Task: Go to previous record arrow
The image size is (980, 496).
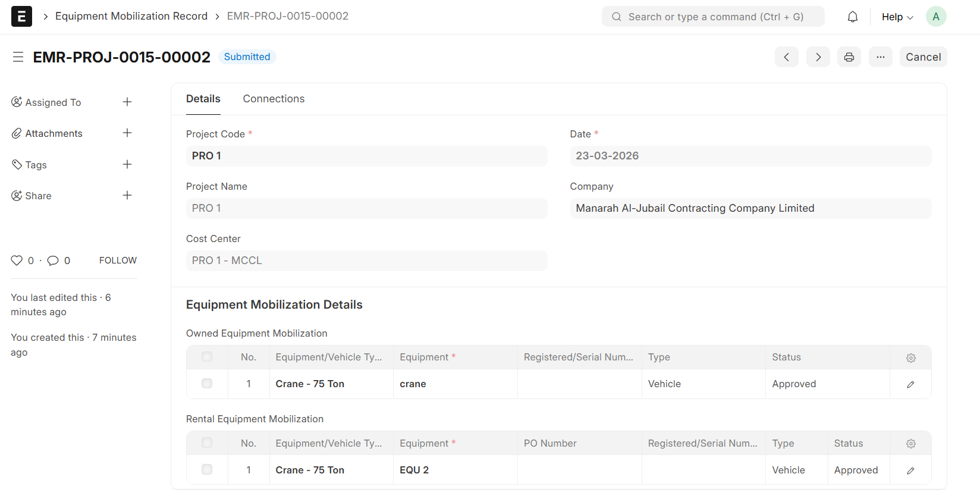Action: 786,57
